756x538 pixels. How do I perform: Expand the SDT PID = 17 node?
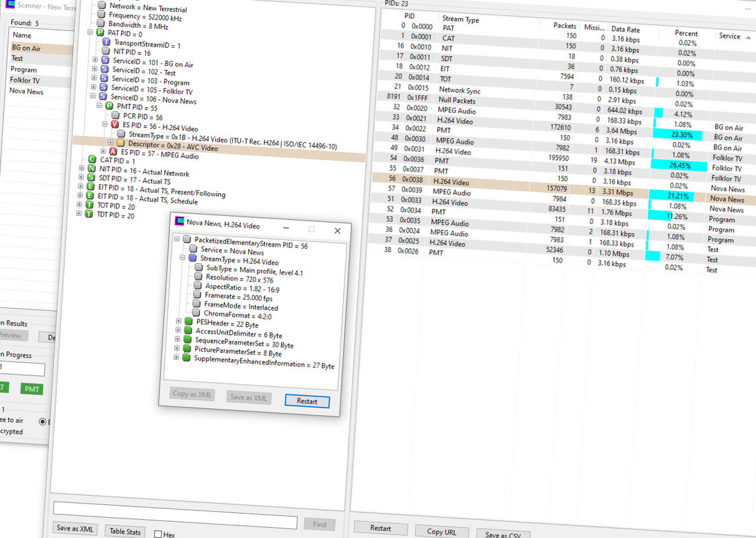tap(81, 177)
